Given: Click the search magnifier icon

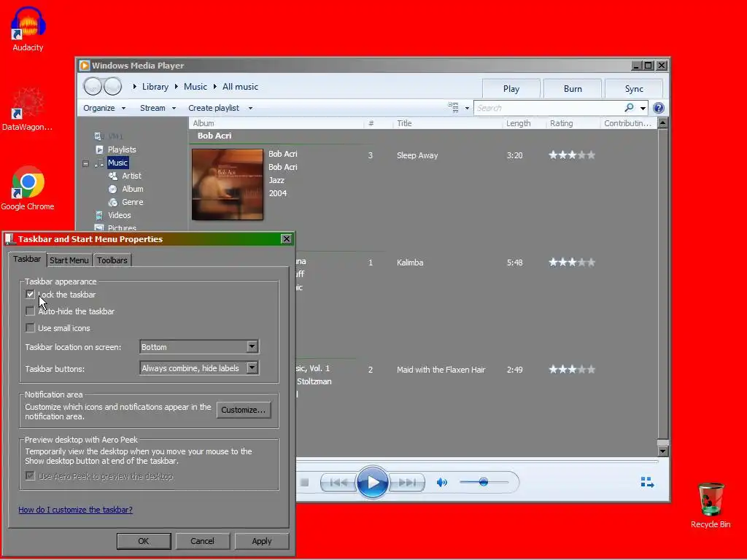Looking at the screenshot, I should pos(629,108).
